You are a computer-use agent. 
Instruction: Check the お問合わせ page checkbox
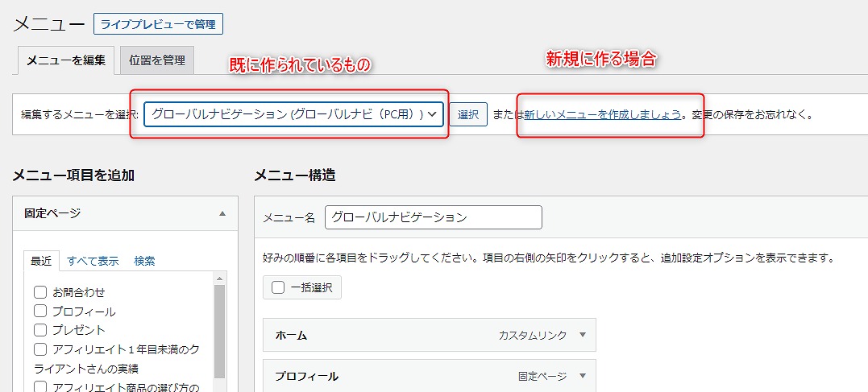tap(40, 292)
